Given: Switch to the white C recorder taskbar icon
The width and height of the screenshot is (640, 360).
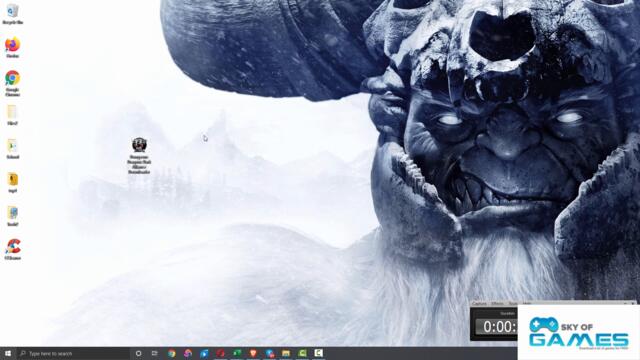Looking at the screenshot, I should coord(319,353).
